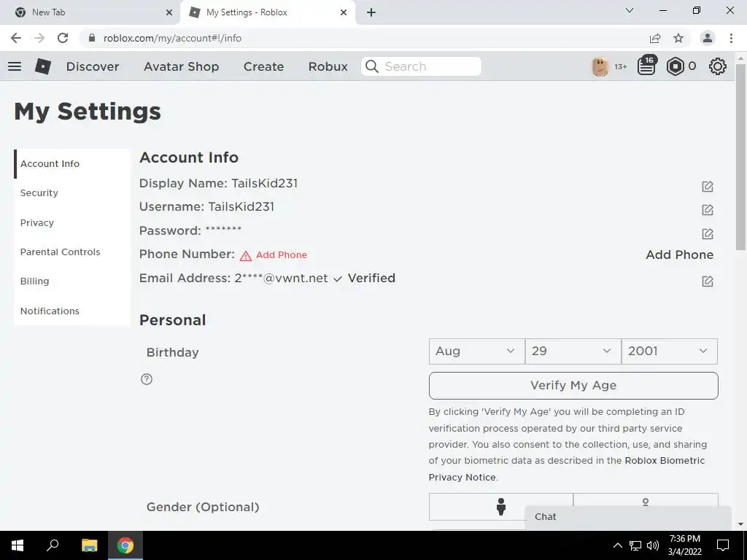Click the browser address bar URL
The image size is (747, 560).
[172, 38]
